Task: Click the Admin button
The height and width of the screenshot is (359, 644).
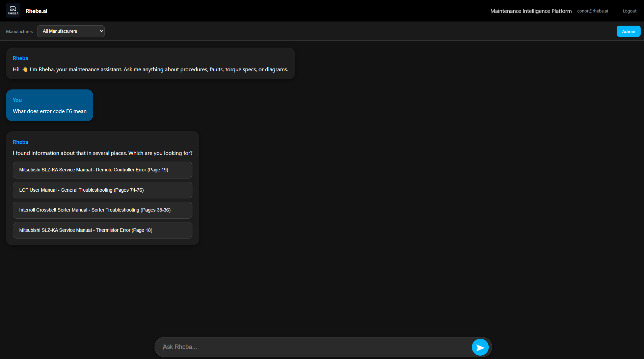Action: pyautogui.click(x=628, y=31)
